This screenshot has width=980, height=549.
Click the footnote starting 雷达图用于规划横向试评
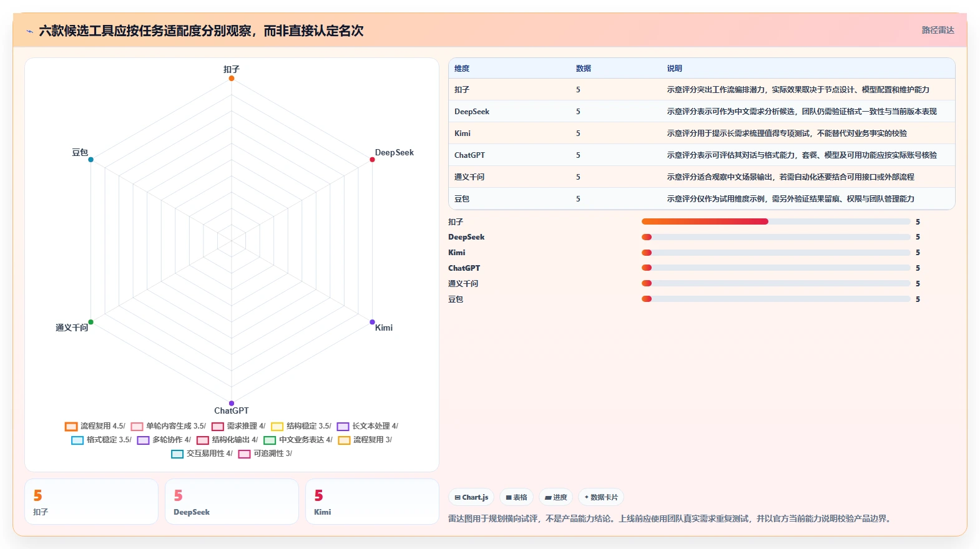(671, 518)
